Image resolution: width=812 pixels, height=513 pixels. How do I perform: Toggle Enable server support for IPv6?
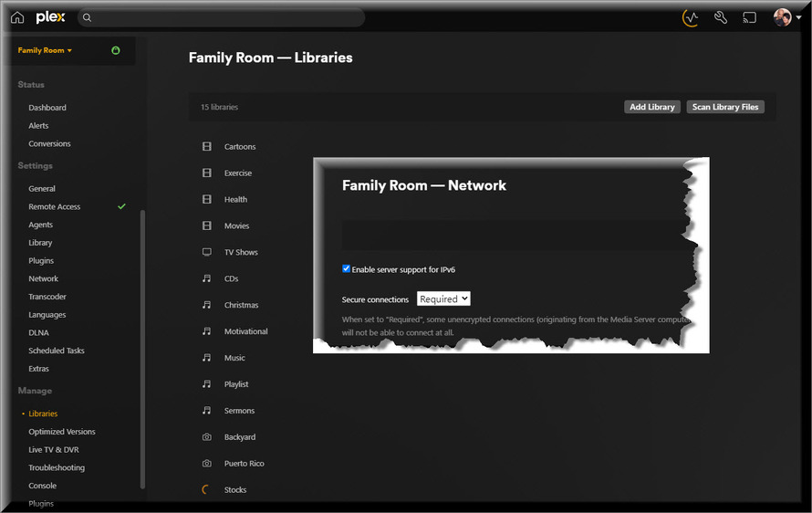click(x=346, y=268)
